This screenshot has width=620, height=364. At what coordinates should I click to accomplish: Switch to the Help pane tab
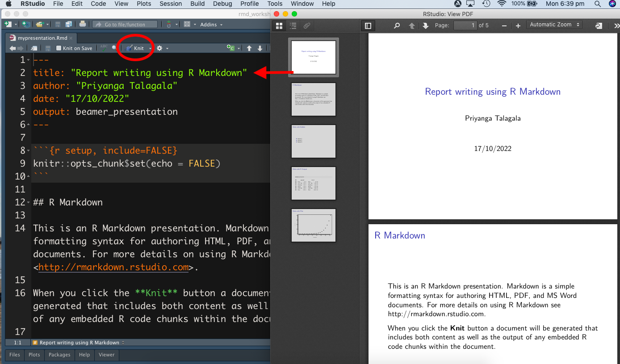tap(84, 355)
